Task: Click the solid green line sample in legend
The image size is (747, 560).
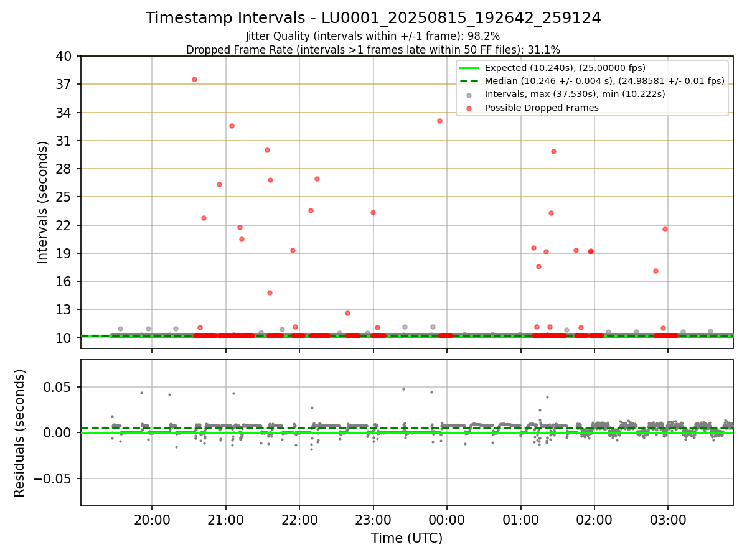Action: [x=469, y=68]
